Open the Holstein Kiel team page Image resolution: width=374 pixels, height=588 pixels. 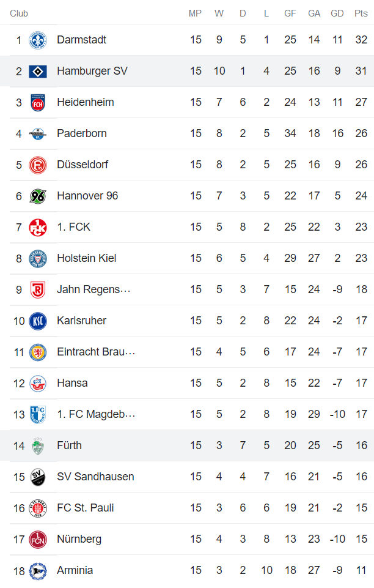click(x=86, y=258)
